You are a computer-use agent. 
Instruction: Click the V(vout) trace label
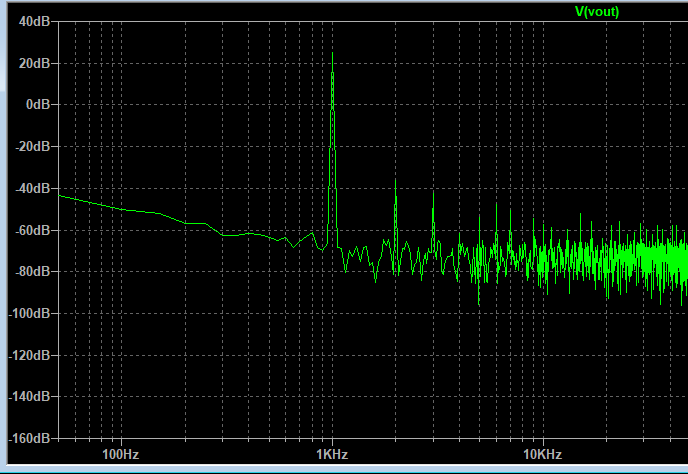pos(597,12)
